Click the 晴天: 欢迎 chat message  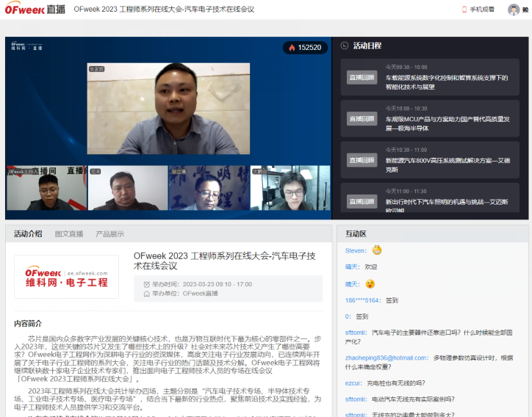[361, 266]
